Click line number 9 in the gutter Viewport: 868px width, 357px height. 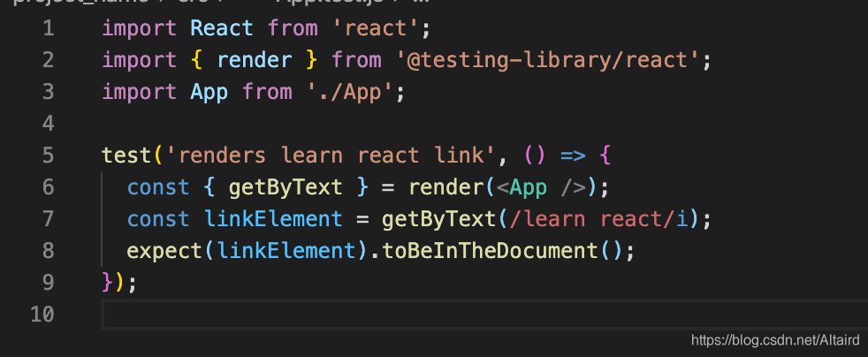[x=48, y=283]
